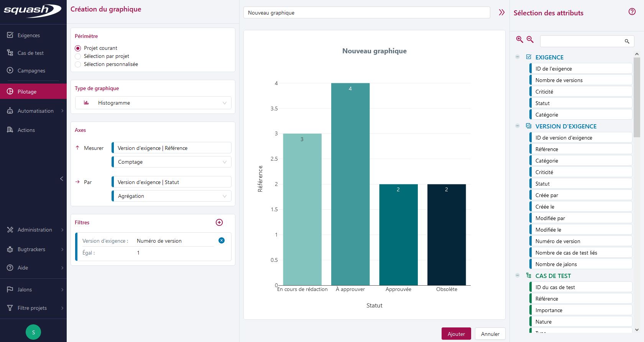Click the search icon in attributes field
Viewport: 644px width, 342px height.
coord(627,41)
